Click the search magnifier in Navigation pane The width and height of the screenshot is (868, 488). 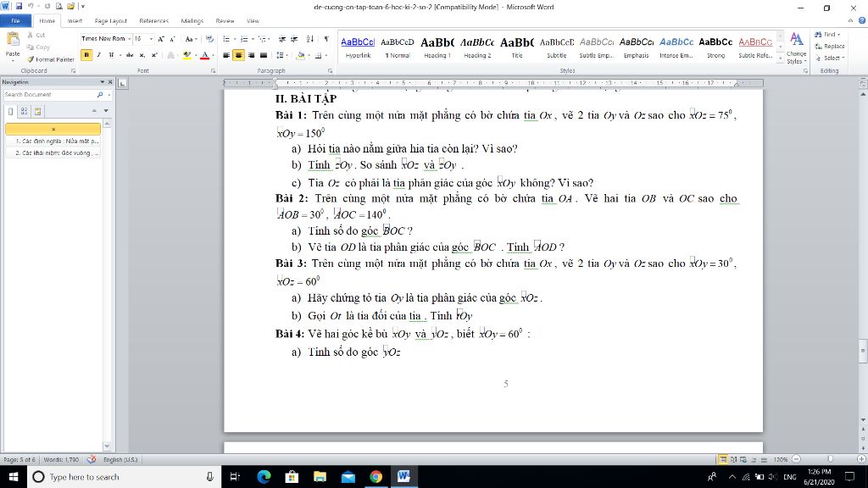[x=100, y=95]
